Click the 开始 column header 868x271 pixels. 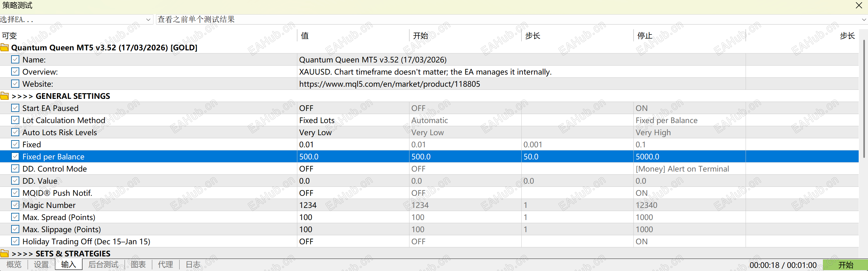click(465, 36)
